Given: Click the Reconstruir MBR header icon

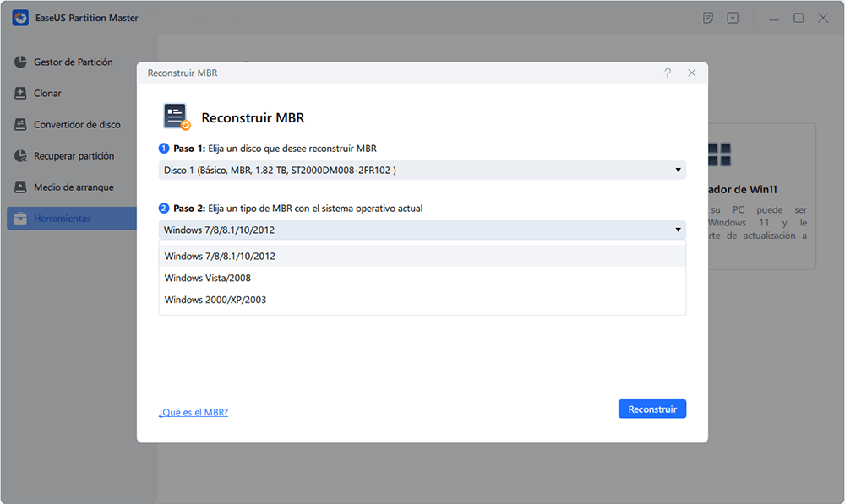Looking at the screenshot, I should (177, 117).
